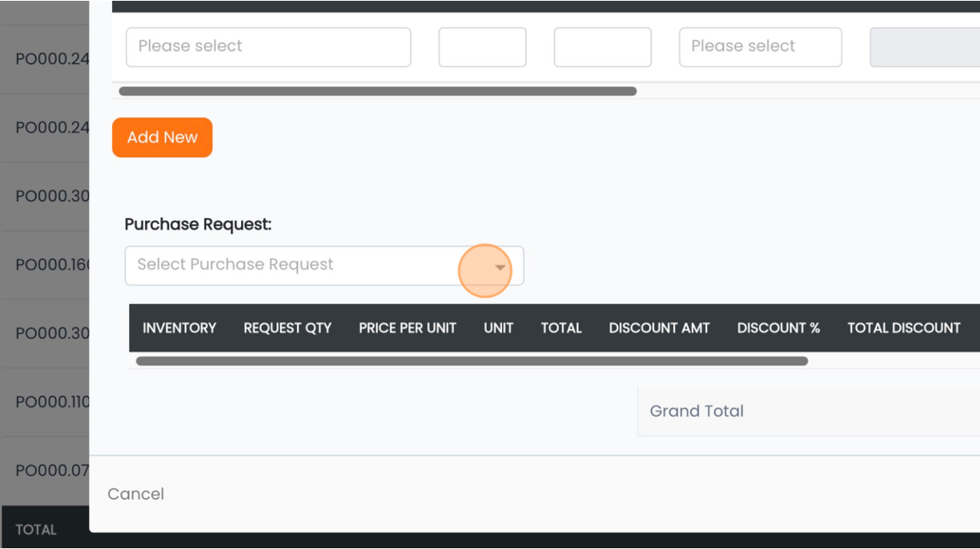Click the DISCOUNT AMT column header
980x549 pixels.
660,328
